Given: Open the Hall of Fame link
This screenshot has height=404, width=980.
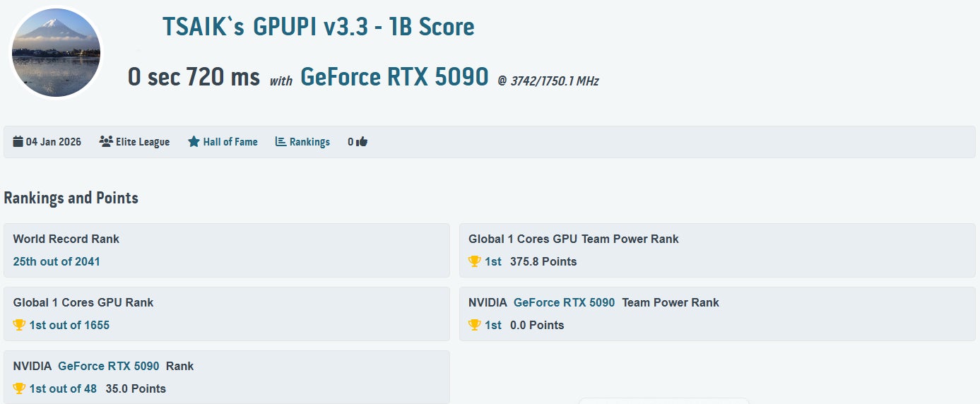Looking at the screenshot, I should 230,142.
